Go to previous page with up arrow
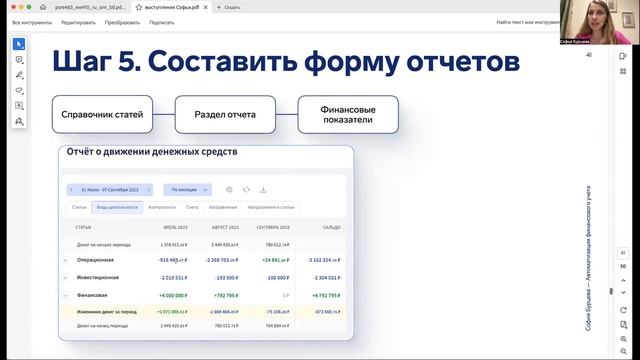 [623, 280]
